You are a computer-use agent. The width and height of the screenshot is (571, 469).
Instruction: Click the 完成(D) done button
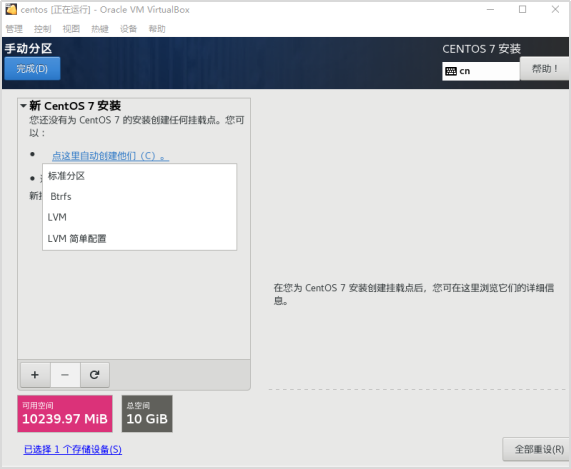pos(32,68)
